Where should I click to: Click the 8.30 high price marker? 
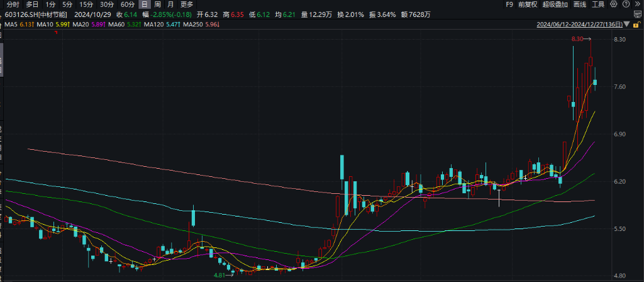(577, 39)
